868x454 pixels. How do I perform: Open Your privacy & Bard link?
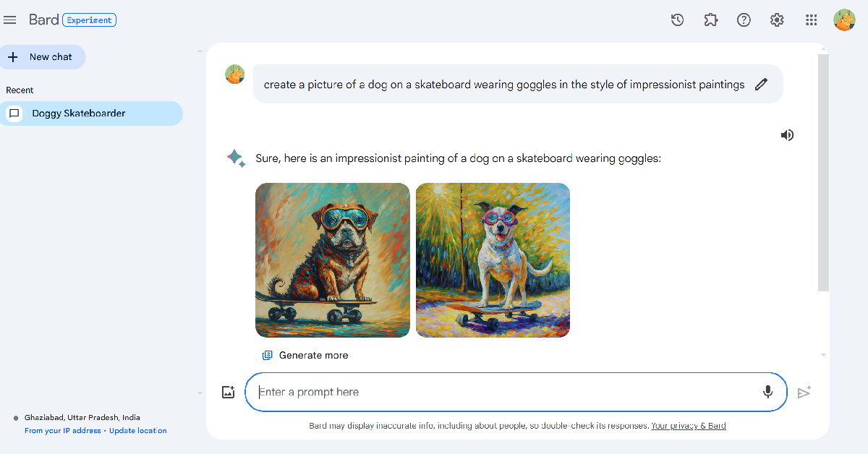[688, 426]
